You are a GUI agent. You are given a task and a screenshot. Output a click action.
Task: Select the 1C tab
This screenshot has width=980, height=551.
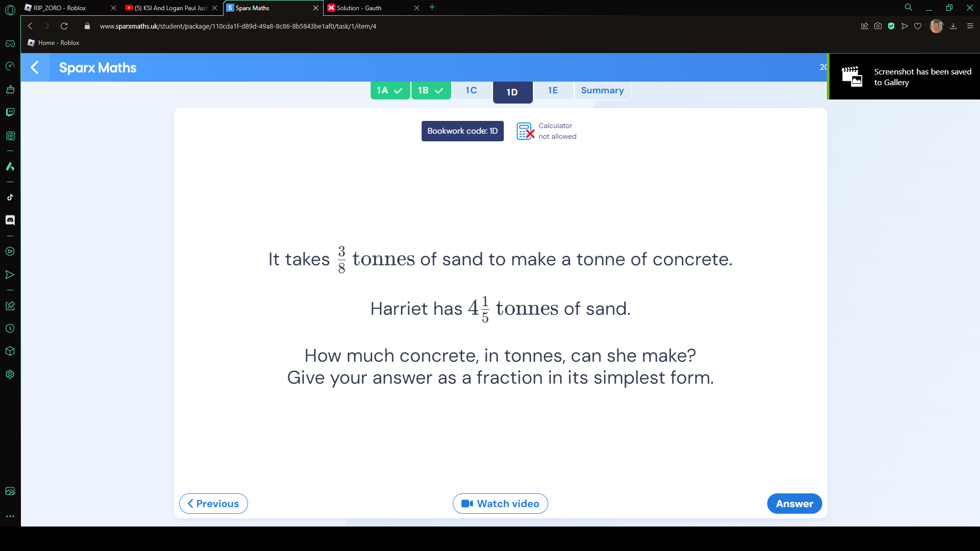[471, 90]
